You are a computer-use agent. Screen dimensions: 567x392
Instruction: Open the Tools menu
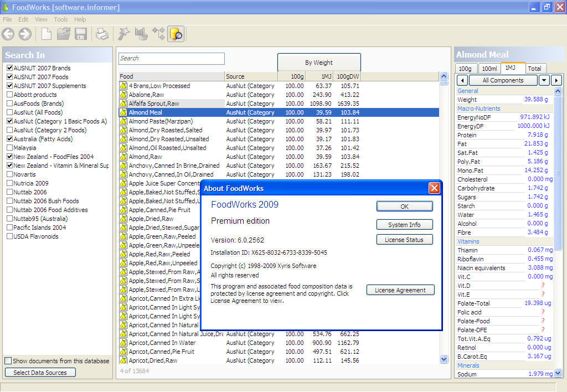click(x=61, y=19)
